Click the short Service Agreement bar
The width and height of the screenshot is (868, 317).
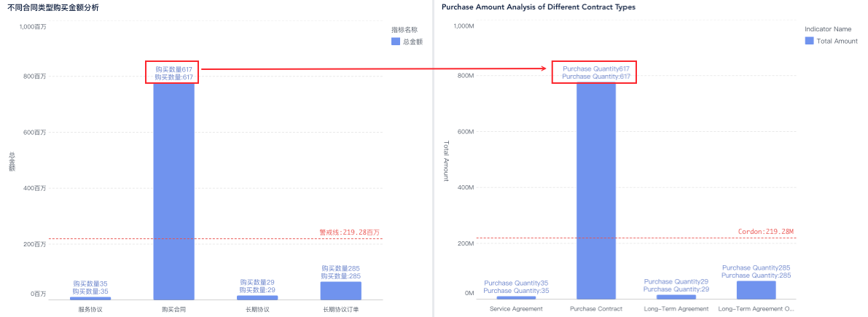[x=516, y=297]
